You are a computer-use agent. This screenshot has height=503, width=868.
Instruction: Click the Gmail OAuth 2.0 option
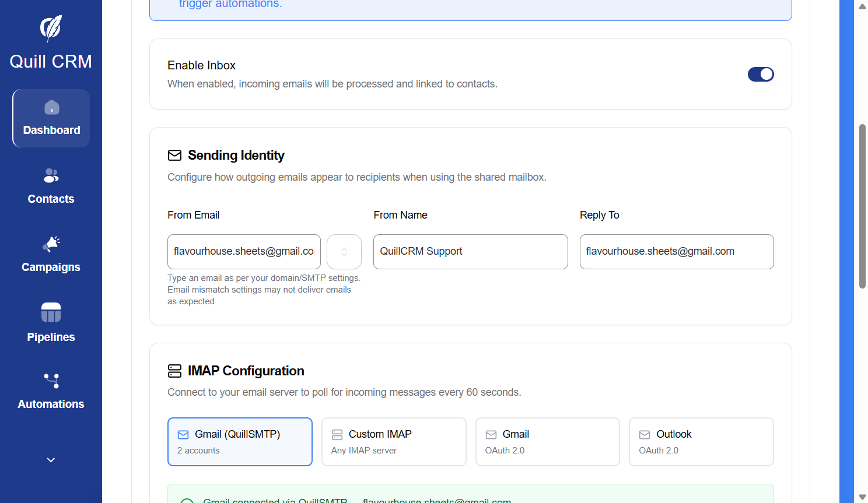click(547, 441)
